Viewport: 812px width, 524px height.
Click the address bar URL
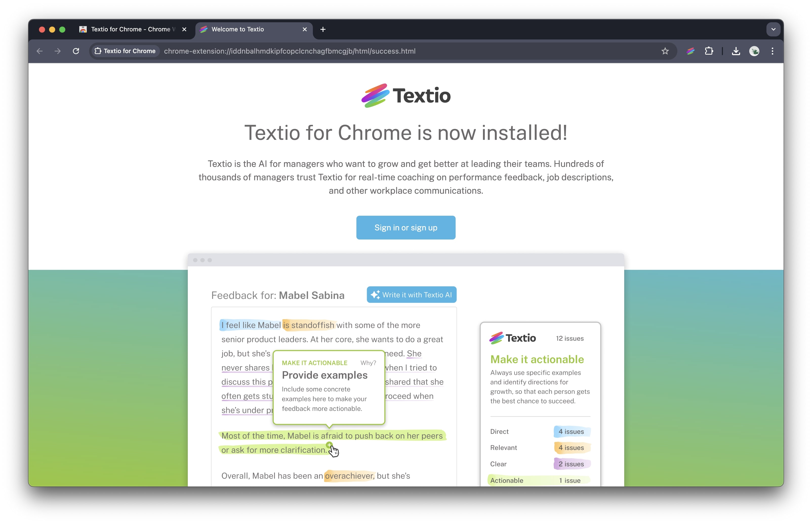[289, 51]
